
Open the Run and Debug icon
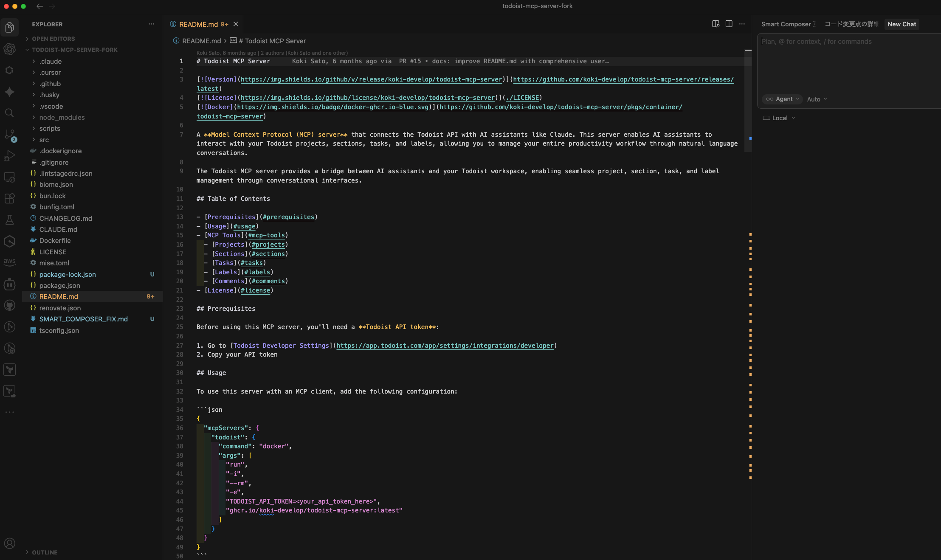point(10,156)
